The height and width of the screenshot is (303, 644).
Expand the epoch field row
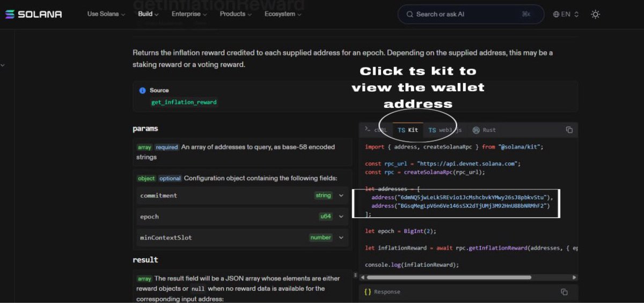pos(242,217)
